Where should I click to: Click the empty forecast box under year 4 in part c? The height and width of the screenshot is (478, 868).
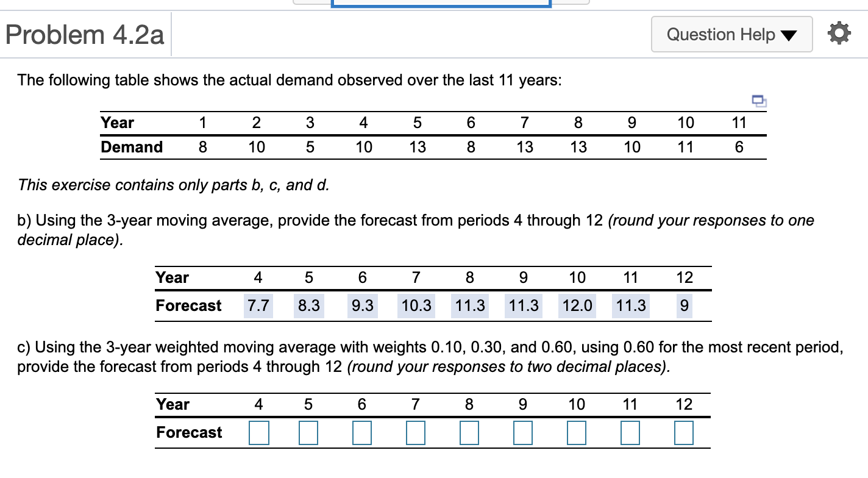258,433
